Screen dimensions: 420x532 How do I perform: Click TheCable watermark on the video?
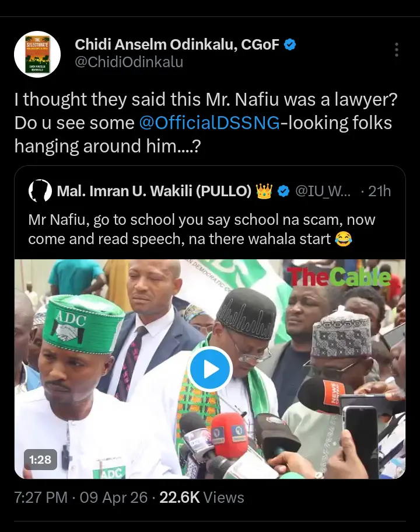pos(338,277)
